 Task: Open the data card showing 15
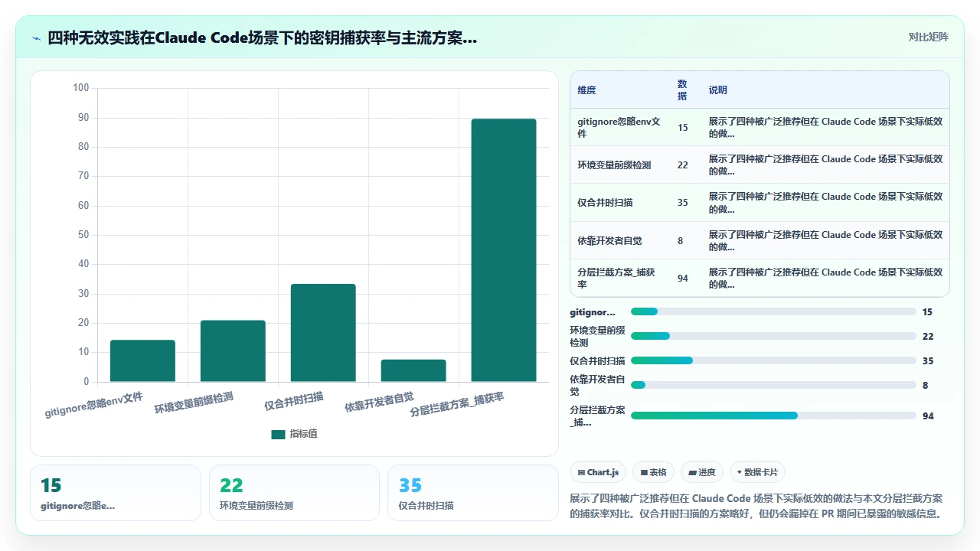(116, 493)
